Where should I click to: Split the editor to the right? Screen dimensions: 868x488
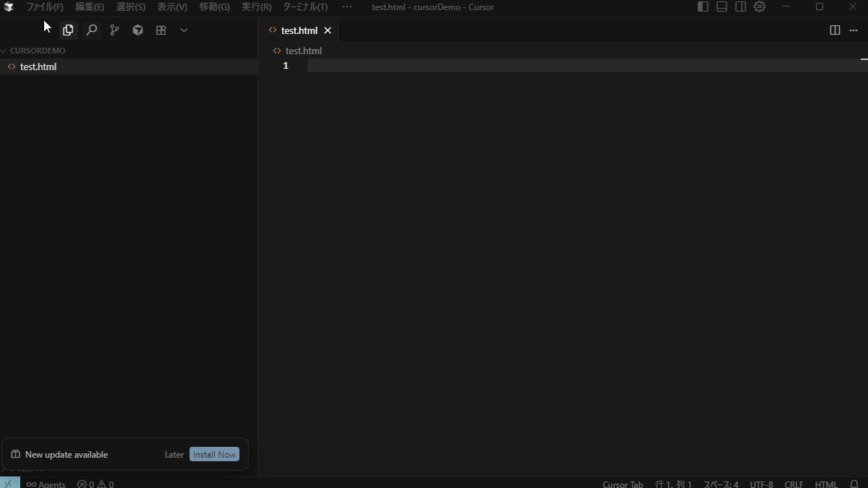click(x=835, y=30)
